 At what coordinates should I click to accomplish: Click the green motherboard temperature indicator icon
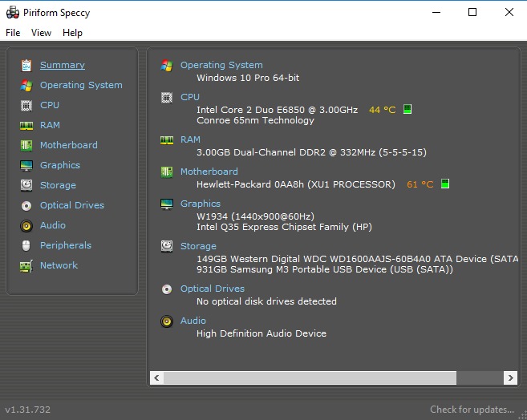(445, 184)
